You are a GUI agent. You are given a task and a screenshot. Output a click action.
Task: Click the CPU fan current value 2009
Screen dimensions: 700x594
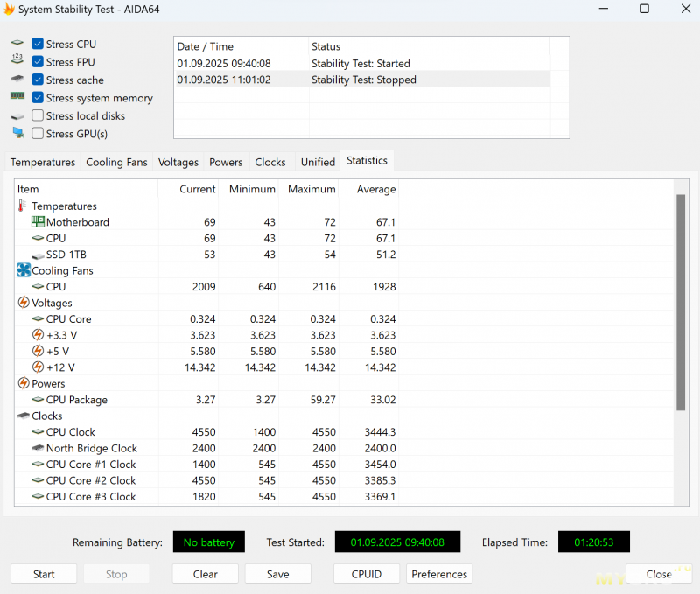pyautogui.click(x=204, y=287)
